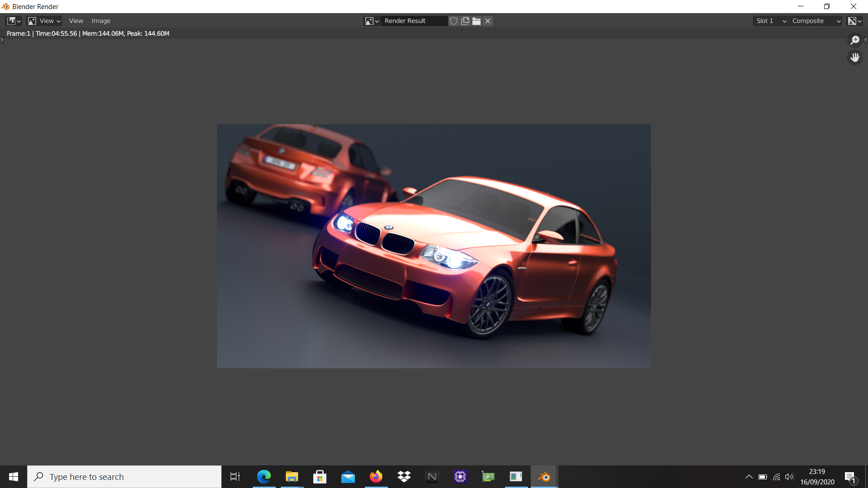Toggle the fake user shield icon
This screenshot has height=488, width=868.
[453, 21]
